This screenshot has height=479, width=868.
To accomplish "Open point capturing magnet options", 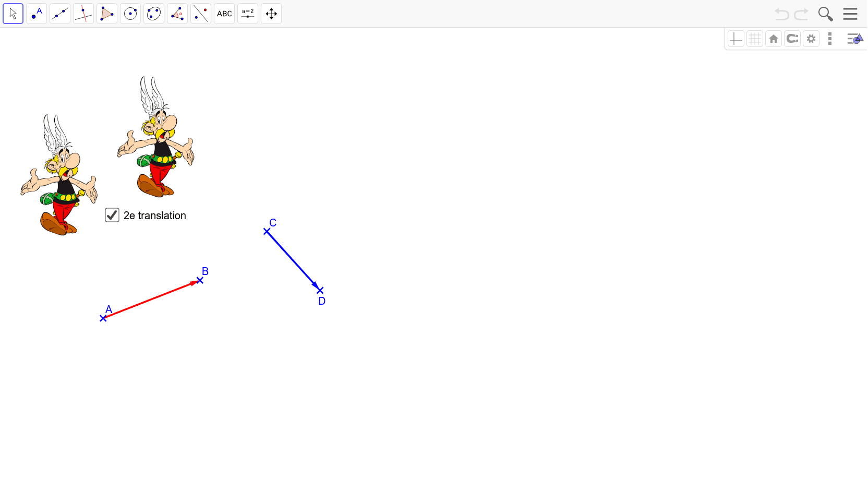I will [792, 39].
